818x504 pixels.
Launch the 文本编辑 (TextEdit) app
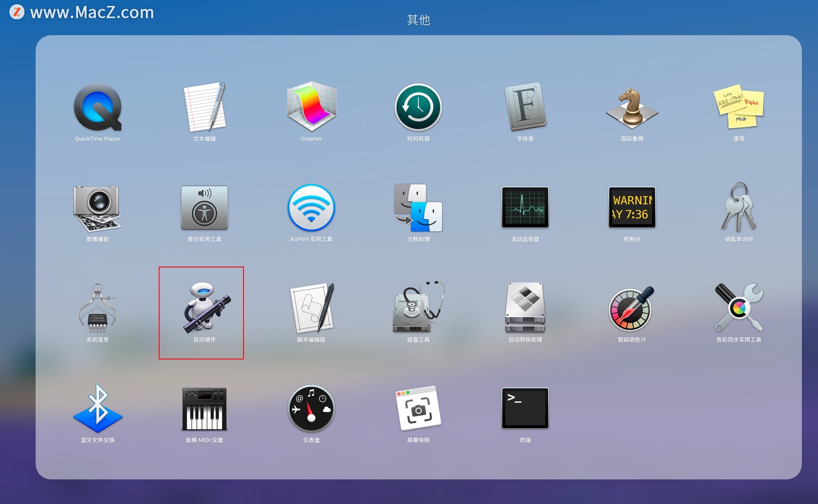tap(204, 107)
